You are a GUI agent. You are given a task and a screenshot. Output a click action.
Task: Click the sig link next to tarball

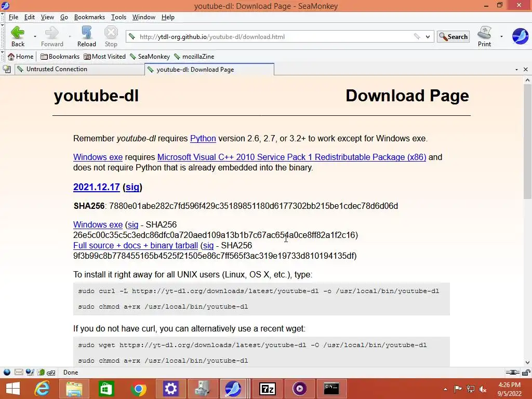click(x=208, y=245)
